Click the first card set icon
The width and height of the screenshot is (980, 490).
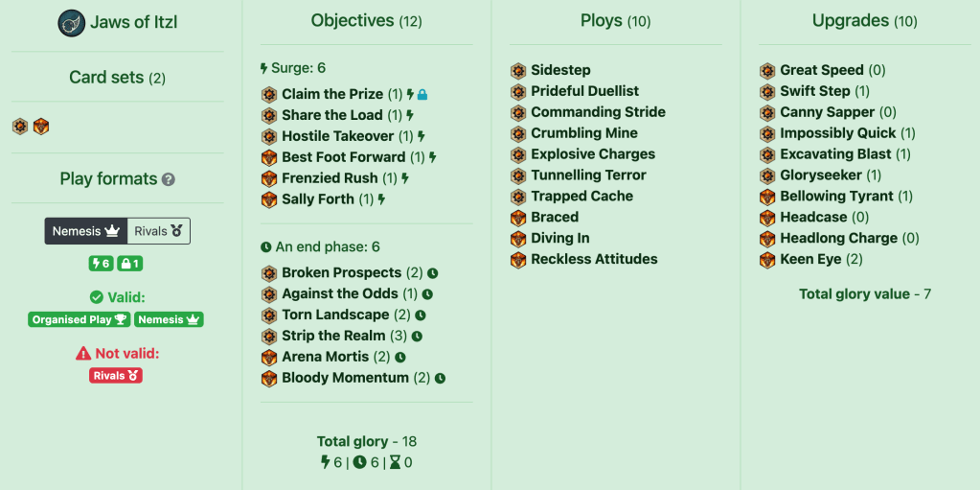(20, 127)
